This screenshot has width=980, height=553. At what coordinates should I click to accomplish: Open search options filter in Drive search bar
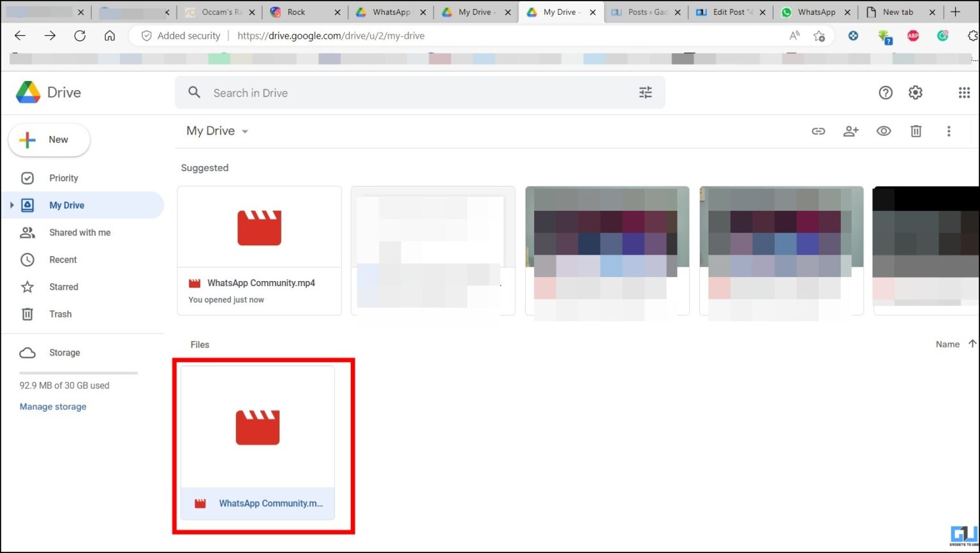coord(645,93)
